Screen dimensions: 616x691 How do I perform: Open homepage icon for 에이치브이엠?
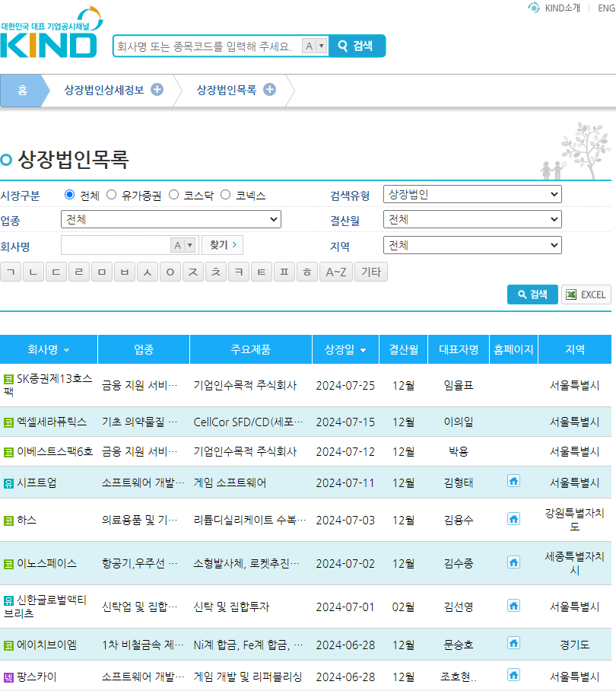pyautogui.click(x=513, y=643)
